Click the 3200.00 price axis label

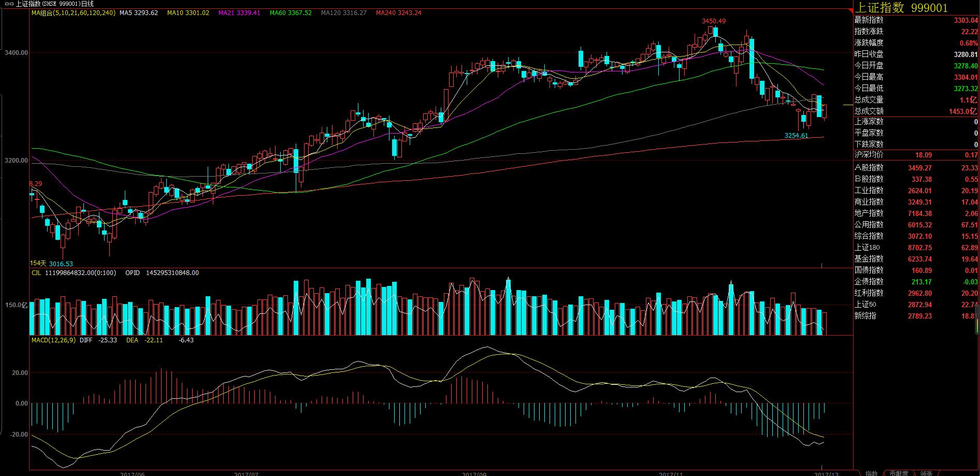click(17, 161)
